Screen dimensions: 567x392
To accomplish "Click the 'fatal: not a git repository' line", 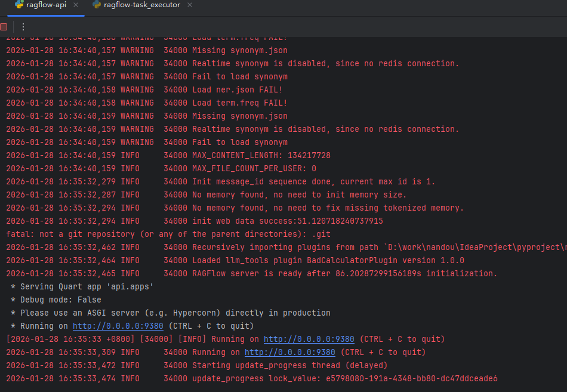I will [168, 234].
